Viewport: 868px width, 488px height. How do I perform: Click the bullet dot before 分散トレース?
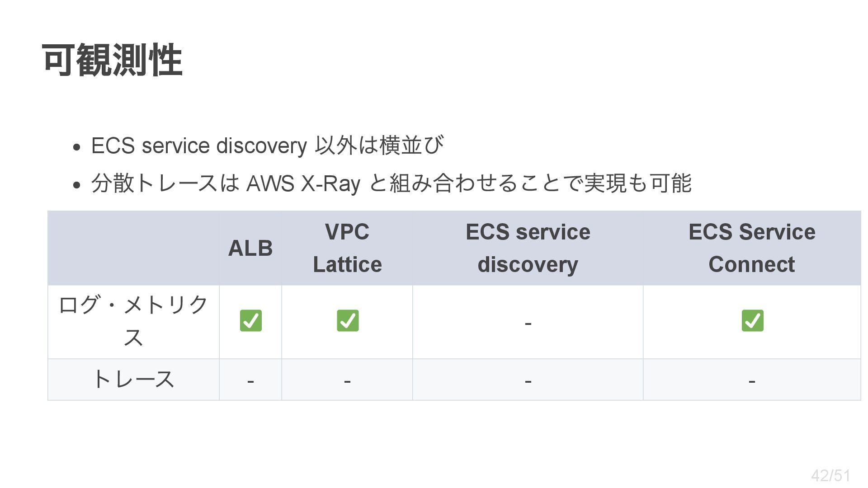click(x=76, y=185)
